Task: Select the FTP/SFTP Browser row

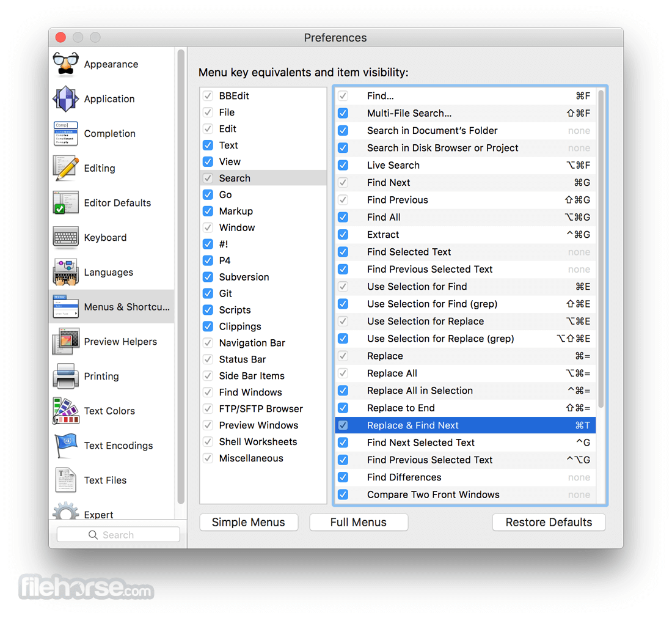Action: [263, 409]
